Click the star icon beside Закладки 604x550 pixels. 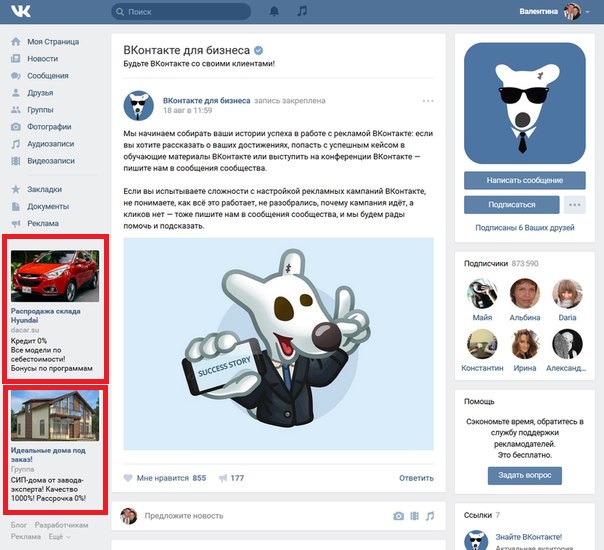click(16, 189)
